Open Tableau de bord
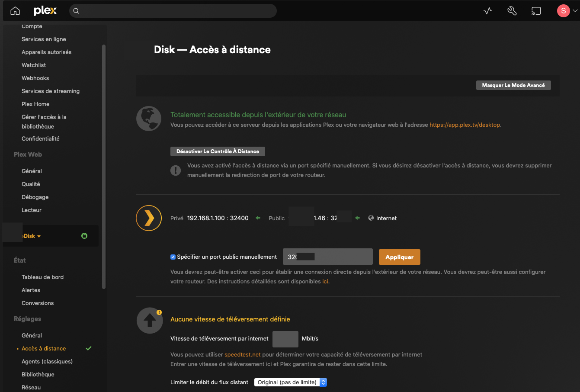This screenshot has height=392, width=580. 42,277
